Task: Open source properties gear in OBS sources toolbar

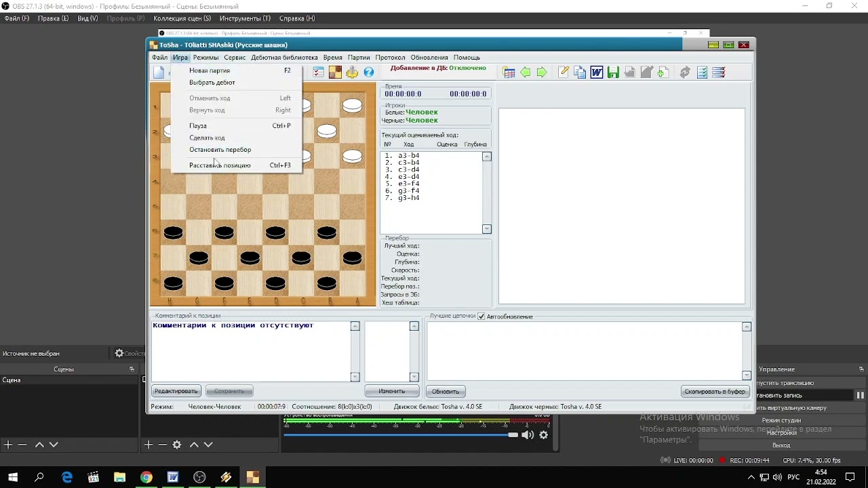Action: [177, 445]
